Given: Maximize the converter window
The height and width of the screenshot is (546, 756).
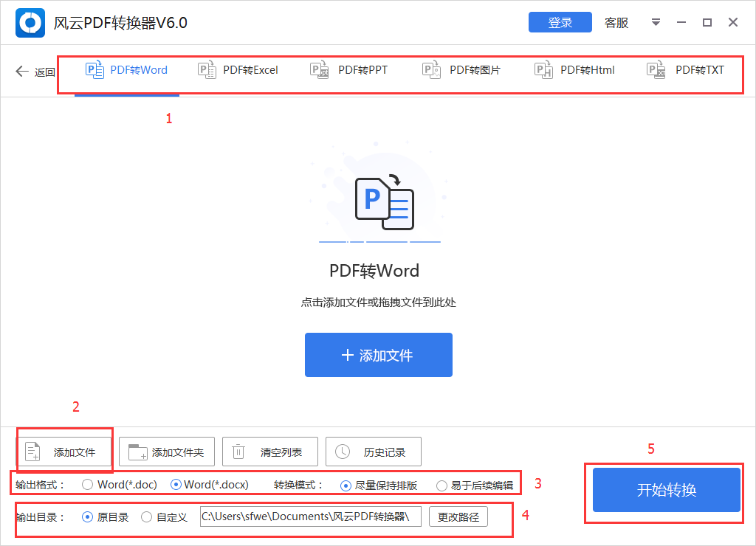Looking at the screenshot, I should coord(707,22).
